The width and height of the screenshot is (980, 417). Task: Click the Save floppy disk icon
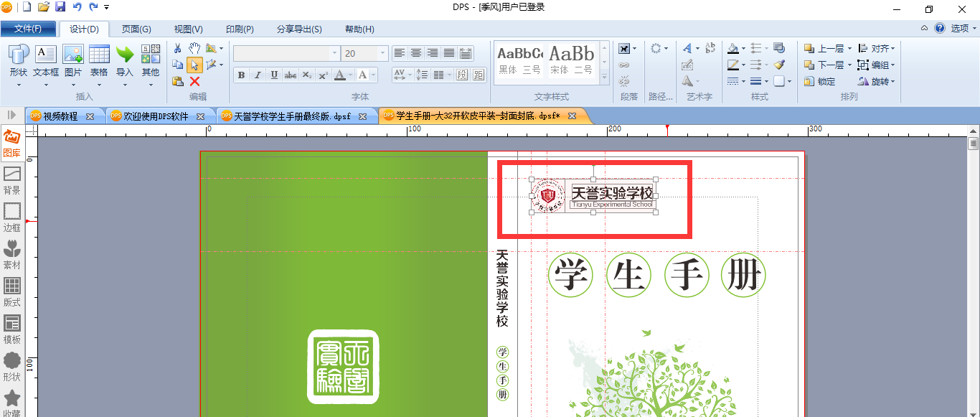[x=60, y=6]
